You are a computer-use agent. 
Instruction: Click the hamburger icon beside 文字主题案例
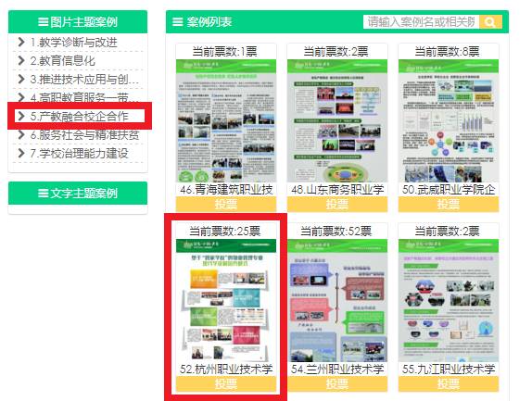pos(43,194)
